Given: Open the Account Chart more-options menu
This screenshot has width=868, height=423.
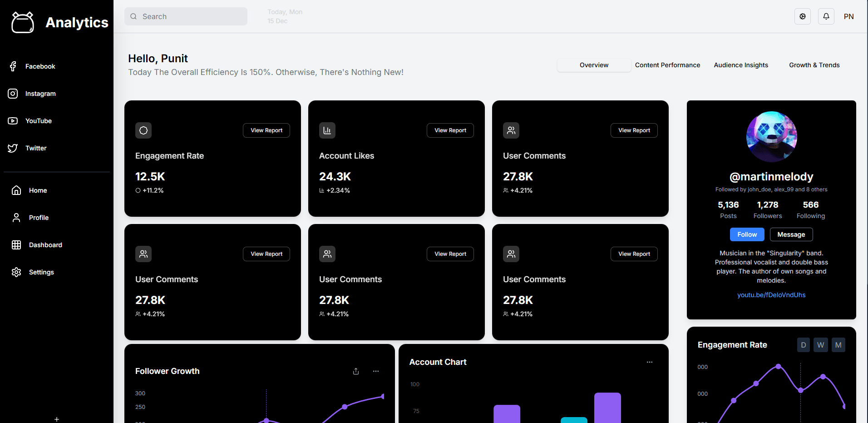Looking at the screenshot, I should coord(649,362).
